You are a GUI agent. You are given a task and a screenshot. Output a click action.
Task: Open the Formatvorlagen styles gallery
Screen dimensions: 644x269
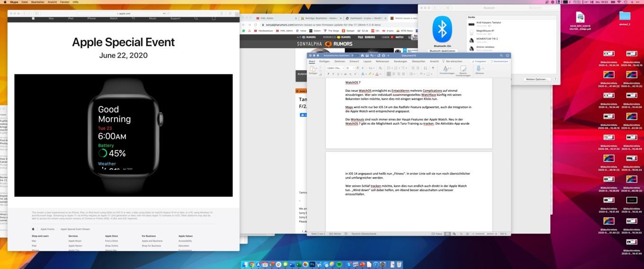(447, 70)
